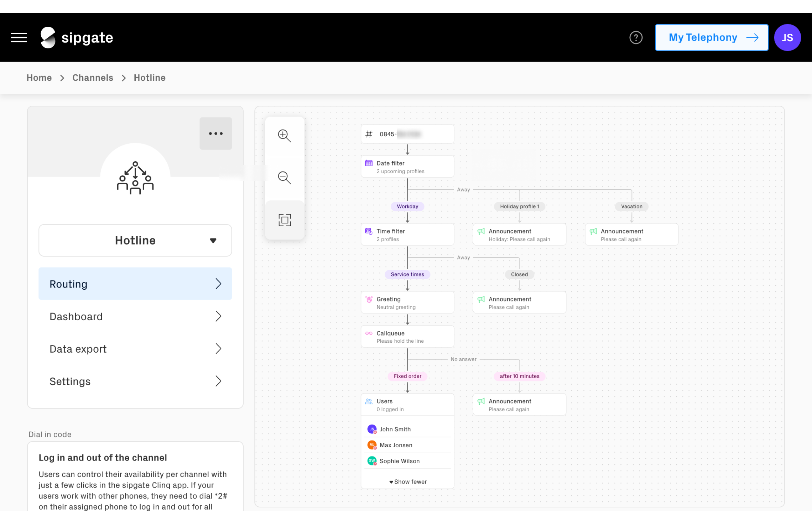Navigate to Home breadcrumb

(39, 78)
